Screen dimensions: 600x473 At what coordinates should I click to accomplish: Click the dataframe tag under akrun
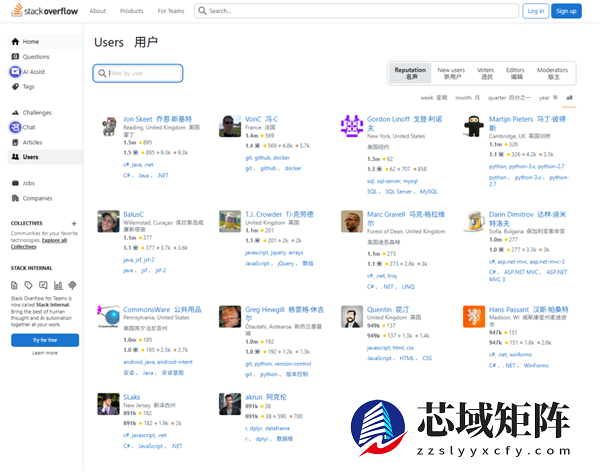[277, 428]
